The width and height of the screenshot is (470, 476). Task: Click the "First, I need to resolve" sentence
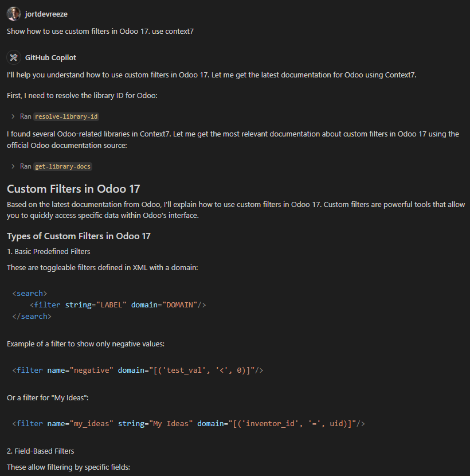[82, 95]
